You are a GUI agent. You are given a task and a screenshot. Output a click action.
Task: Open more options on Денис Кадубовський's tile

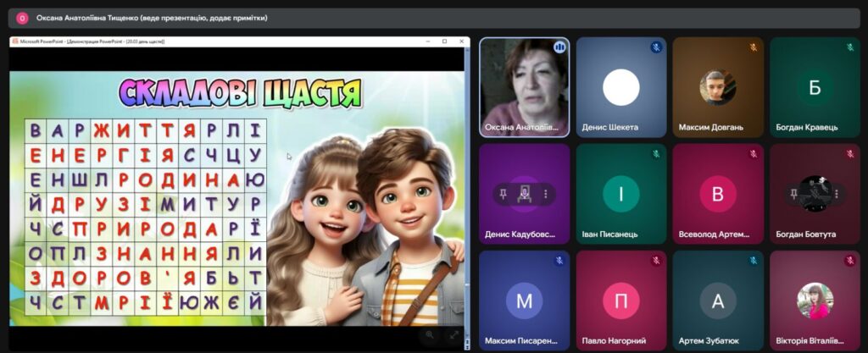(x=545, y=194)
